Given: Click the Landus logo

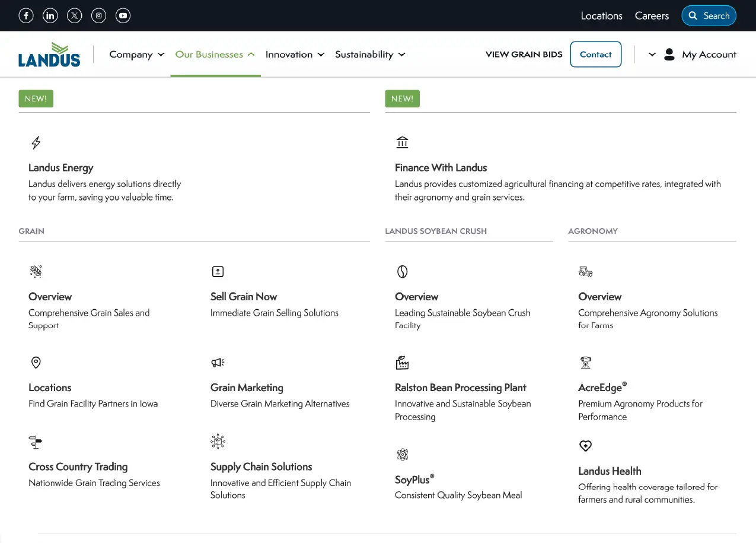Looking at the screenshot, I should pyautogui.click(x=49, y=55).
